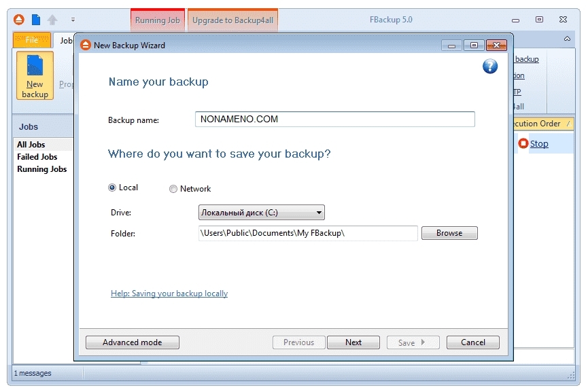Click the red Stop icon
Image resolution: width=588 pixels, height=390 pixels.
[523, 143]
